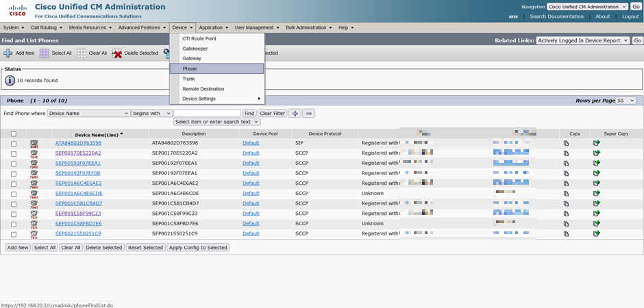Screen dimensions: 644x308
Task: Check the box for SEP001A6C4E6CDE
Action: (14, 194)
